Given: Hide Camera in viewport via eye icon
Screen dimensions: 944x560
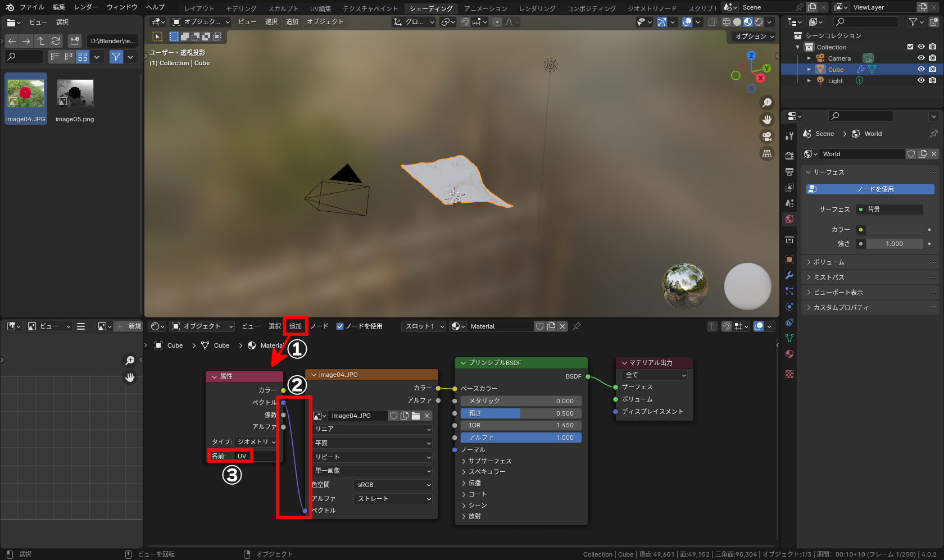Looking at the screenshot, I should pos(921,58).
